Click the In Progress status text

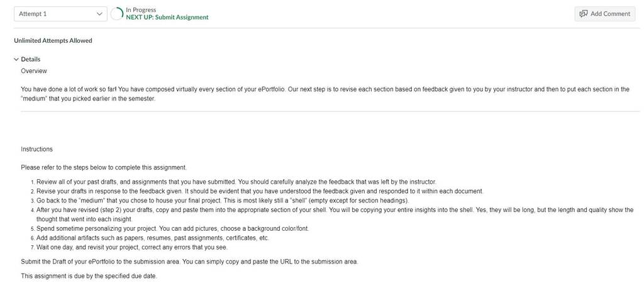point(141,10)
